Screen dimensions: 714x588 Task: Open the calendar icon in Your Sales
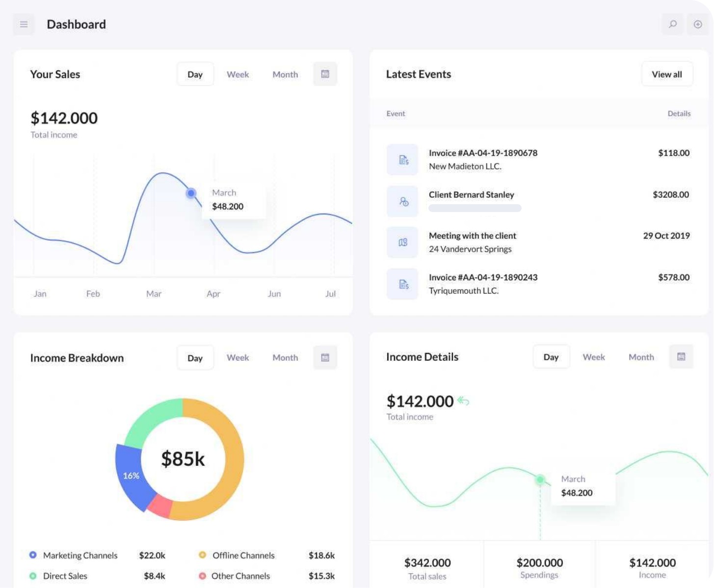(325, 74)
